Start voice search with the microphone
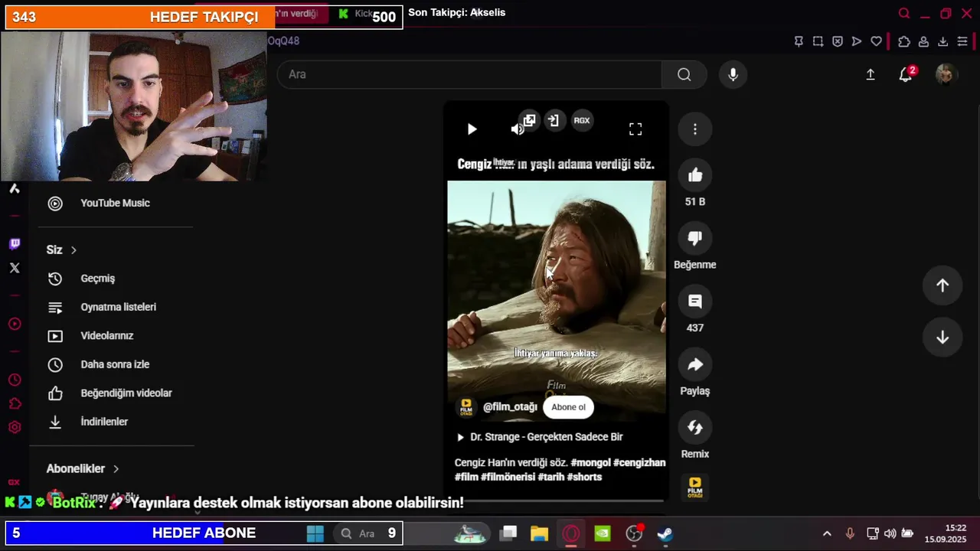This screenshot has width=980, height=551. pos(733,74)
